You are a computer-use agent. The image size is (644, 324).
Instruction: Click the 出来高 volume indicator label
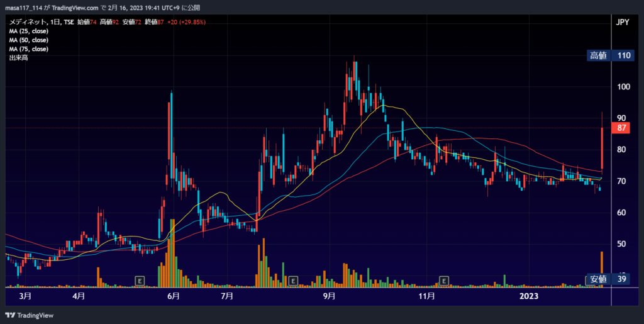tap(18, 58)
